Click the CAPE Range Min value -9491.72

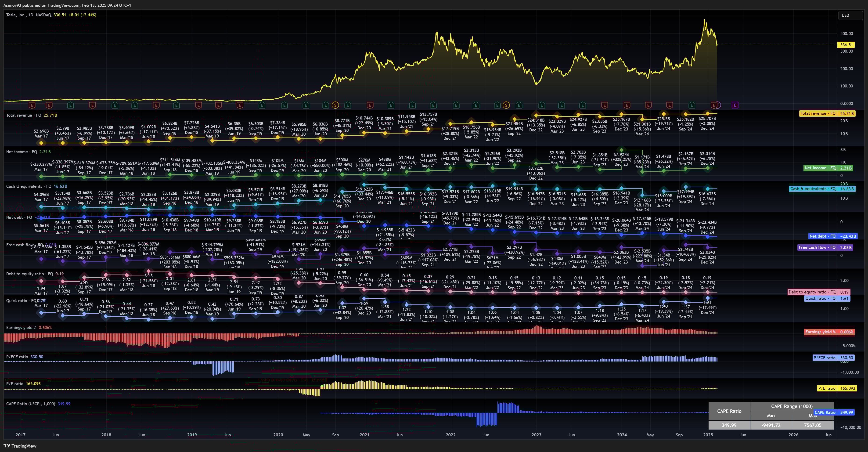(771, 425)
